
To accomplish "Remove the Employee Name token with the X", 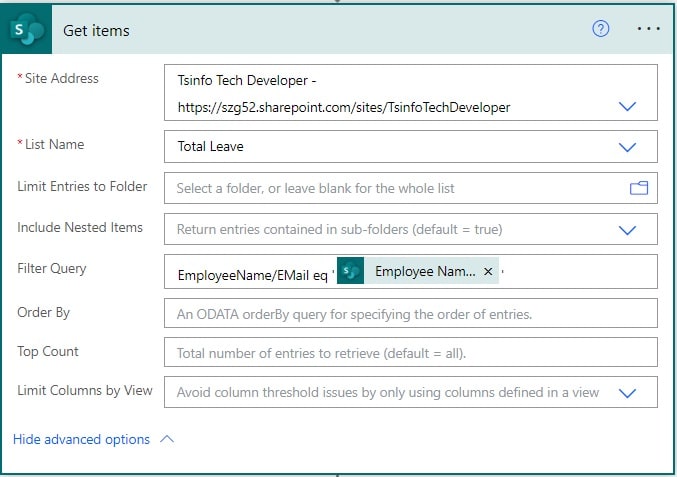I will point(488,271).
